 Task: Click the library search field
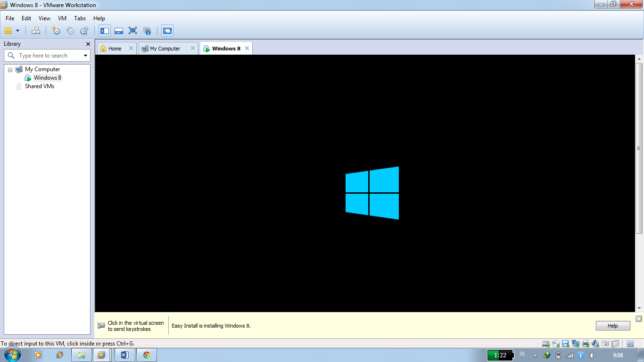click(46, 56)
